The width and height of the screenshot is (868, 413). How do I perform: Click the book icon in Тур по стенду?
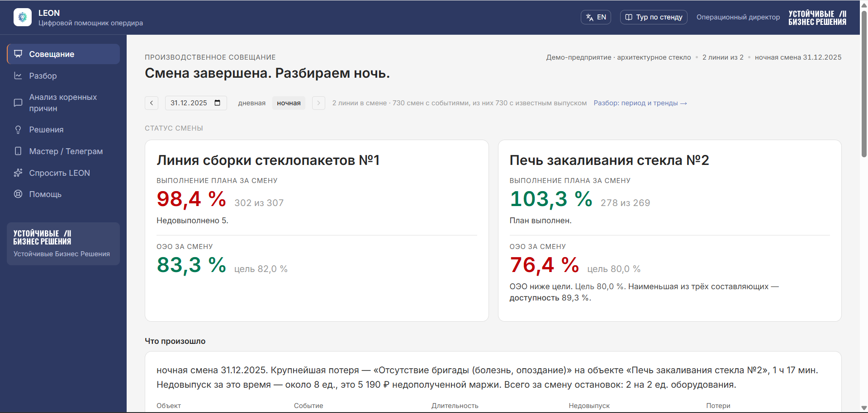coord(629,17)
